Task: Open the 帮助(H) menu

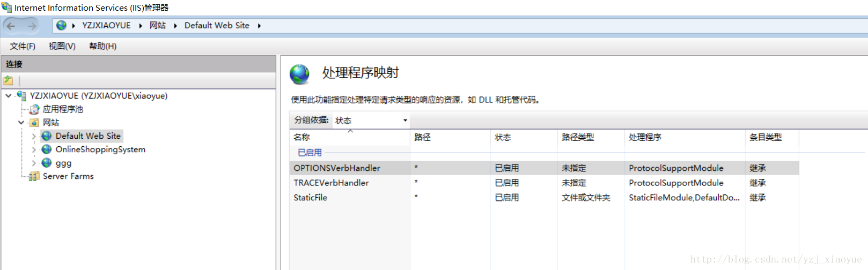Action: click(x=103, y=46)
